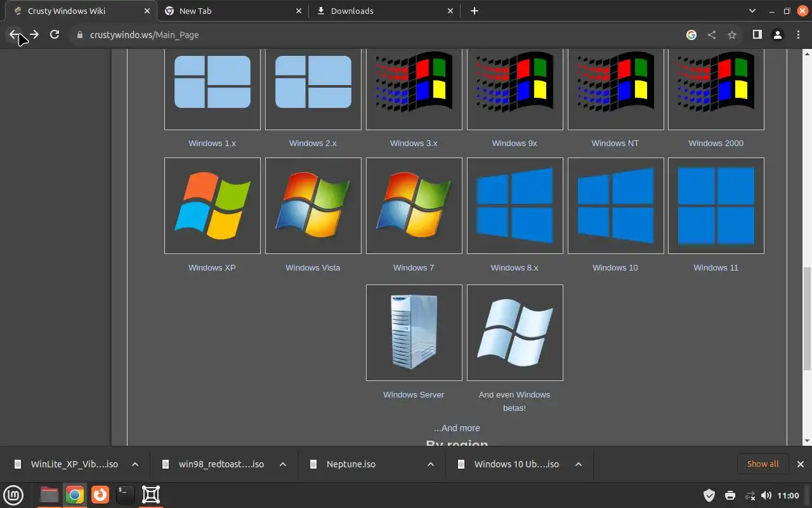Reload the current page
This screenshot has height=508, width=812.
[55, 35]
